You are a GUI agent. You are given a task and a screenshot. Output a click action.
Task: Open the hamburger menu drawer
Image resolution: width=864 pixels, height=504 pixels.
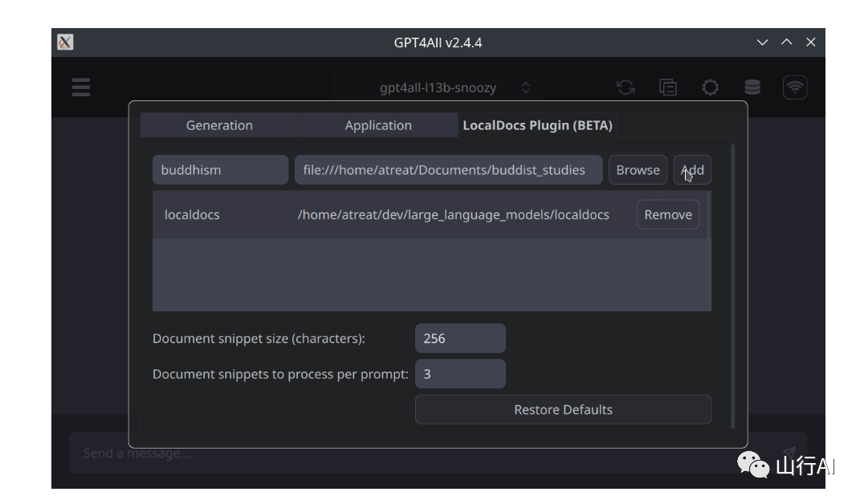[x=80, y=87]
